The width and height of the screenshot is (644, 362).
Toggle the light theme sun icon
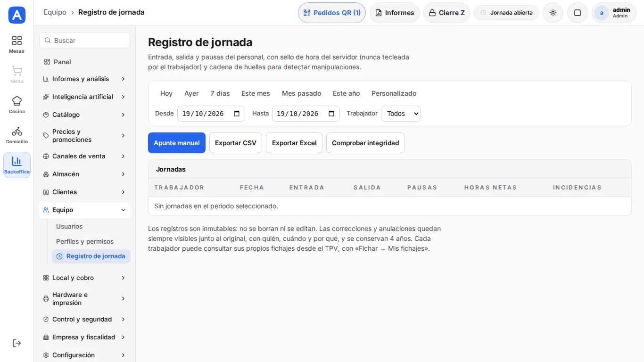(553, 13)
